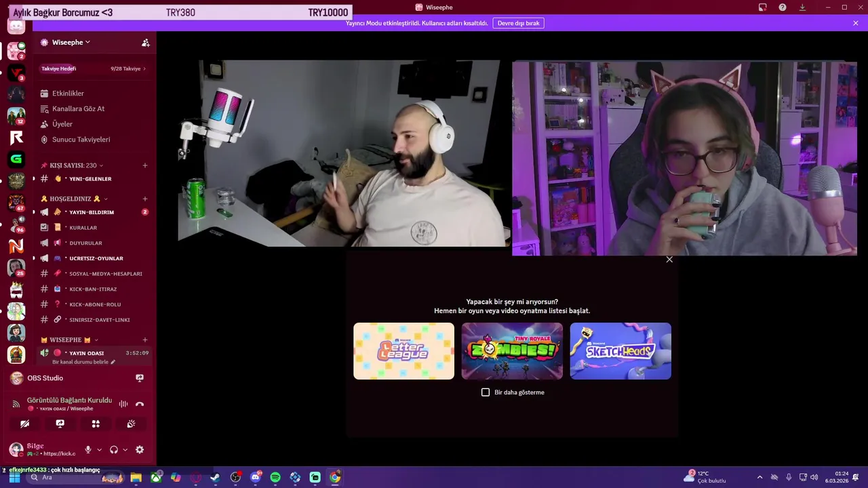Open the Valorant red V server icon
Viewport: 868px width, 488px height.
point(16,73)
